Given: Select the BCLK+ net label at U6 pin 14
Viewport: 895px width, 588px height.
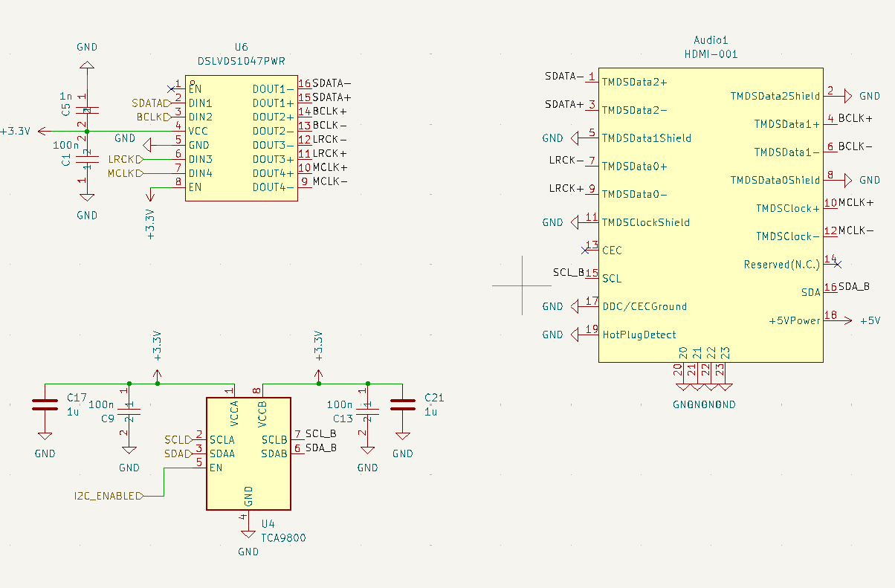Looking at the screenshot, I should pos(329,112).
